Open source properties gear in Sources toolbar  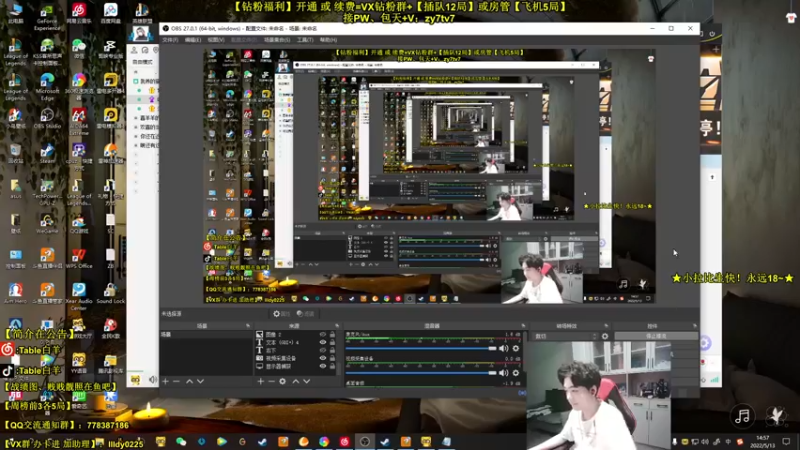click(282, 381)
